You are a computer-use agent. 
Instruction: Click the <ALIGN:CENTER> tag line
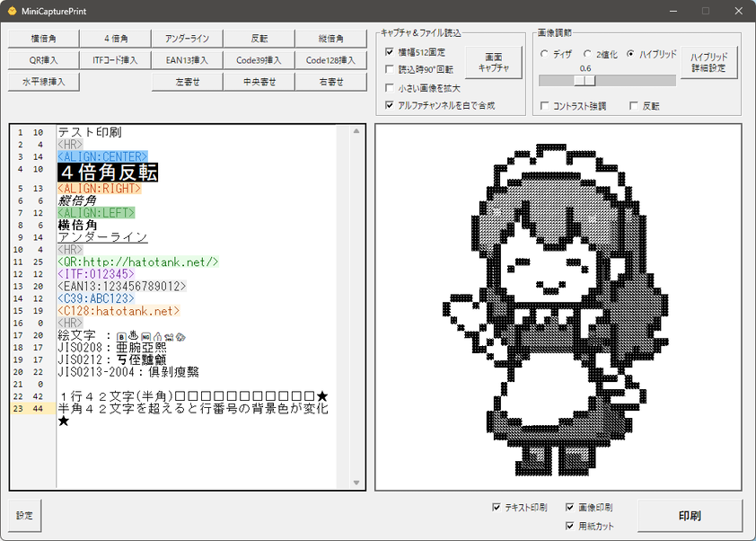(x=102, y=156)
